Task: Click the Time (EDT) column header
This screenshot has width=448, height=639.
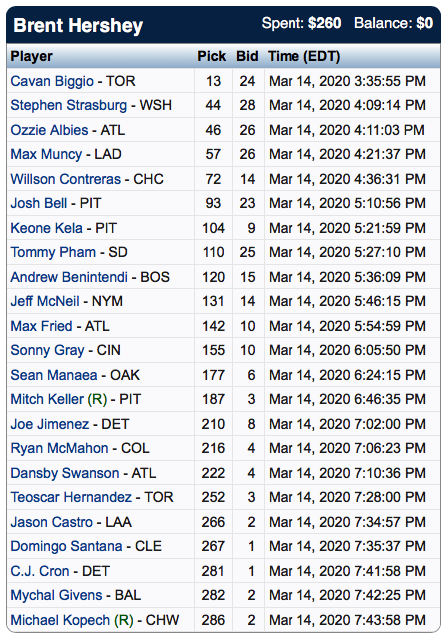Action: [304, 56]
